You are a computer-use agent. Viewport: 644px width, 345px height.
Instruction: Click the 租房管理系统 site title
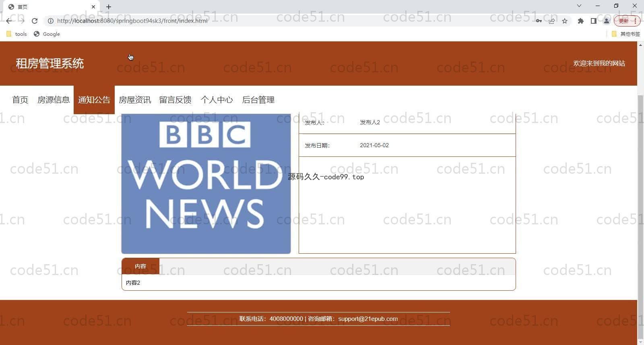50,64
